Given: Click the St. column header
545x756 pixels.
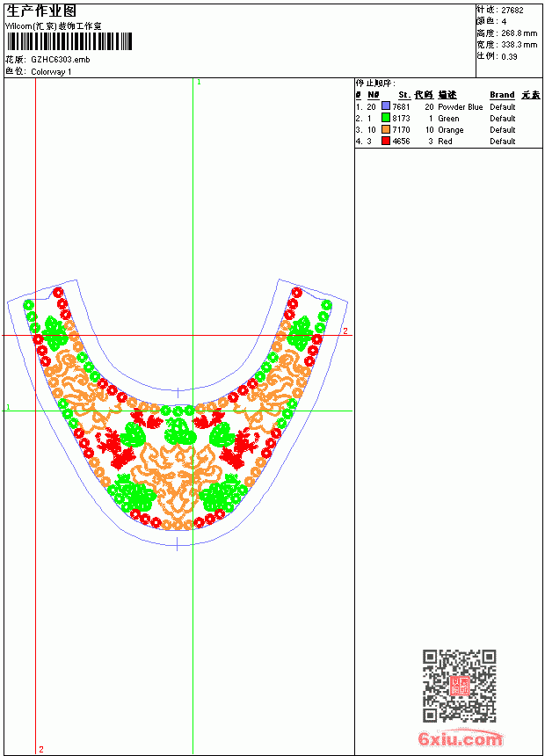Looking at the screenshot, I should tap(403, 95).
